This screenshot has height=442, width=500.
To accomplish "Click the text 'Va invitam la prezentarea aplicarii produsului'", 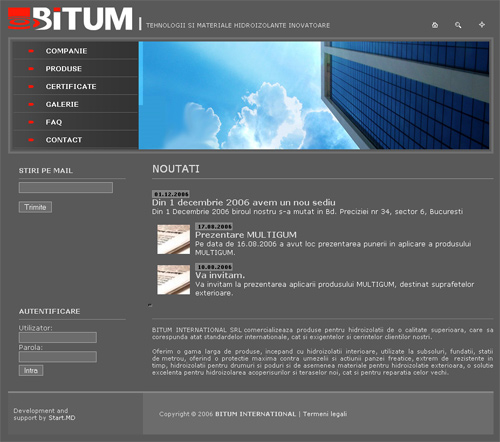I will (275, 284).
